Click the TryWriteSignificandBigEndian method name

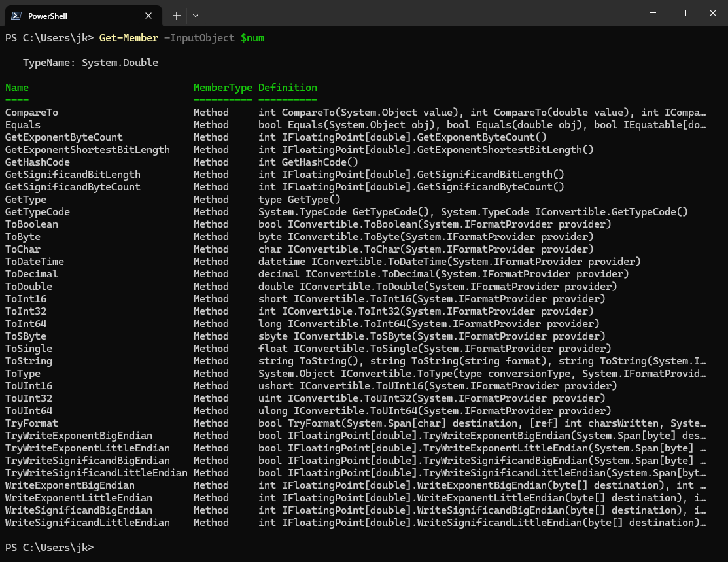(x=87, y=461)
